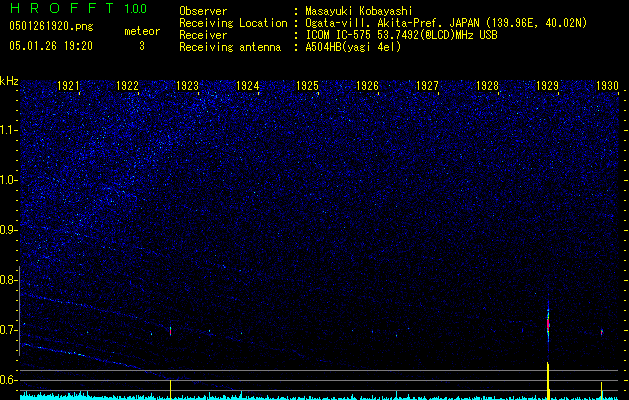This screenshot has height=400, width=629.
Task: Click the kHz axis unit label
Action: [9, 81]
